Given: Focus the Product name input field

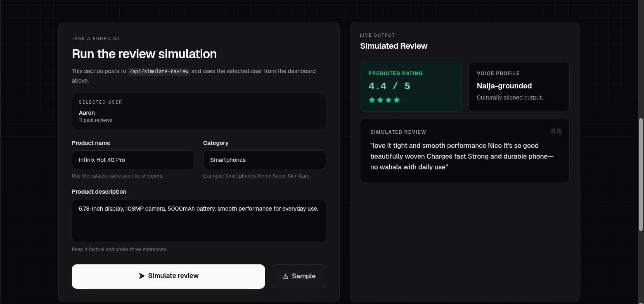Looking at the screenshot, I should coord(133,160).
